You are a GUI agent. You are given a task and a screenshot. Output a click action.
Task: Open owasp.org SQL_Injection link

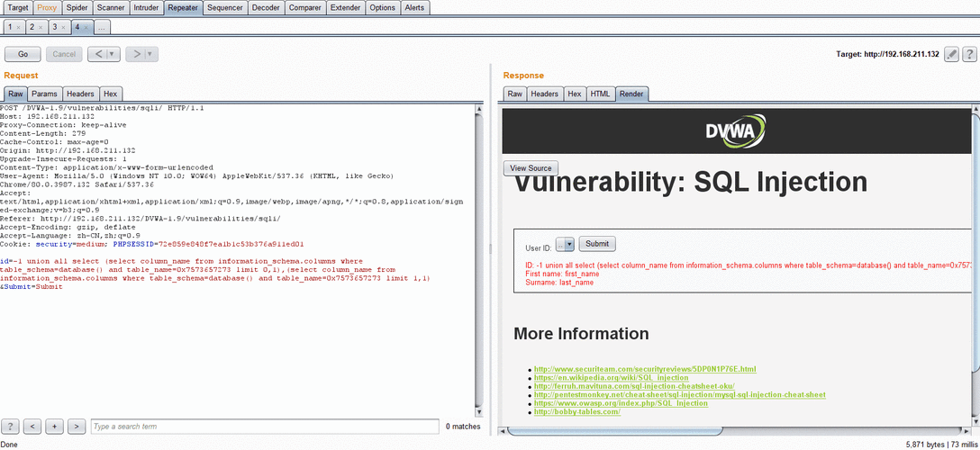tap(621, 404)
